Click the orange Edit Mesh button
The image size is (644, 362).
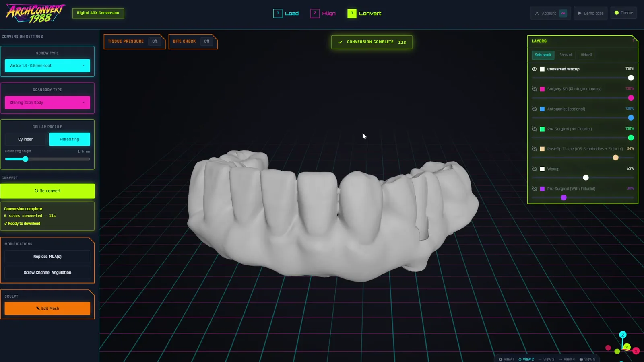[x=47, y=309]
